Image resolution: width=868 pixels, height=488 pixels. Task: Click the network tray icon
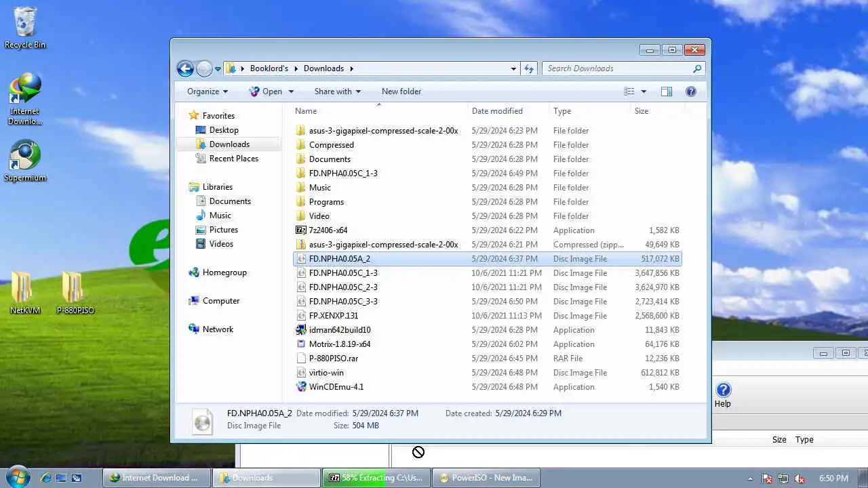pyautogui.click(x=783, y=478)
